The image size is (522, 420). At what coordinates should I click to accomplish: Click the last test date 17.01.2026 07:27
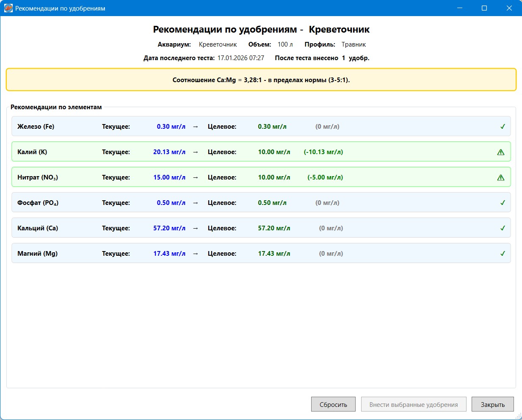click(240, 58)
